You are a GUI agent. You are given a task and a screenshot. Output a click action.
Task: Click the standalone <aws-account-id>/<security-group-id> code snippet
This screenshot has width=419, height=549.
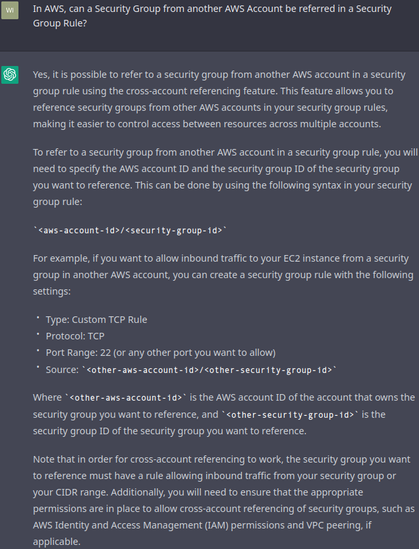click(x=130, y=230)
